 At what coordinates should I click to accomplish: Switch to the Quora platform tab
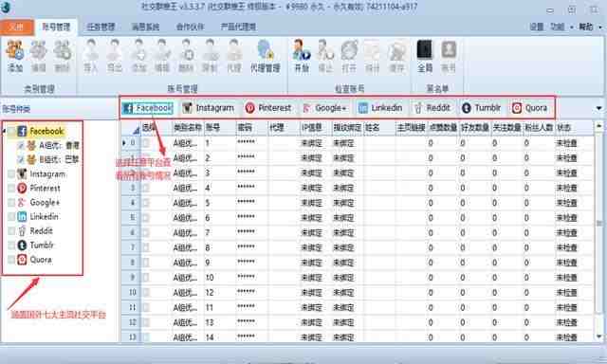529,108
